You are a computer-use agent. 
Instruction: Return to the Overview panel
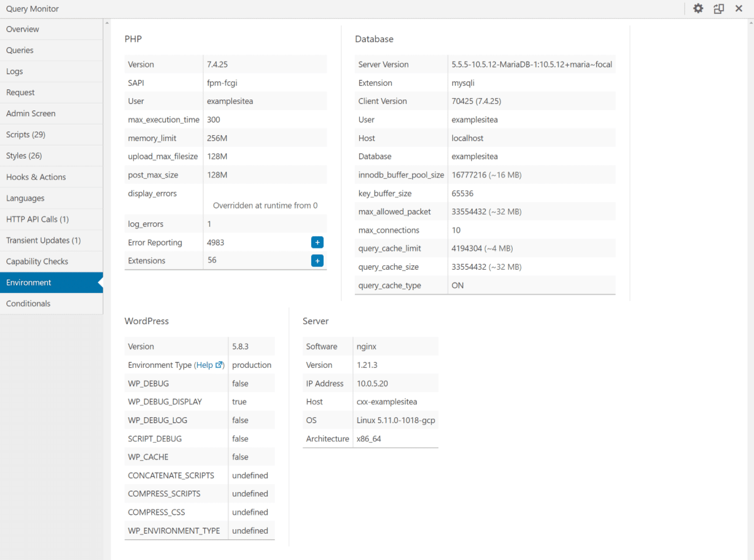coord(22,29)
